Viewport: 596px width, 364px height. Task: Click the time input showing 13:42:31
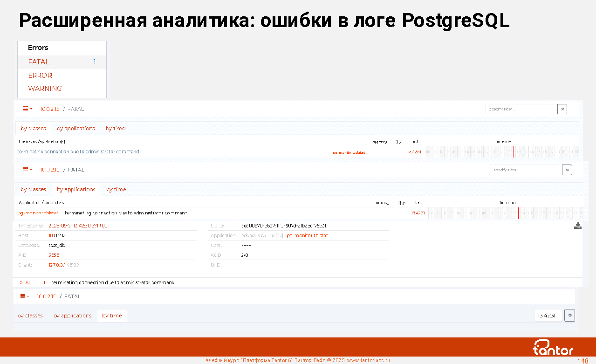548,316
